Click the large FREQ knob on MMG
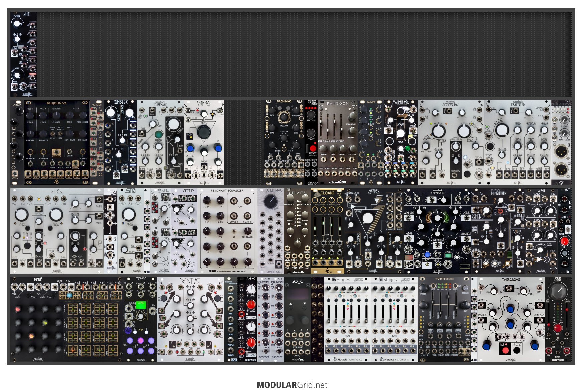 coord(204,132)
